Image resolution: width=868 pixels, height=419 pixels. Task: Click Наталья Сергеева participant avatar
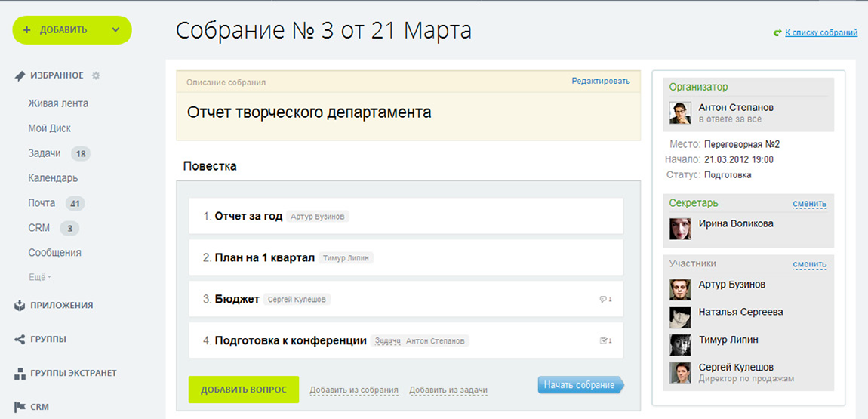pos(680,317)
